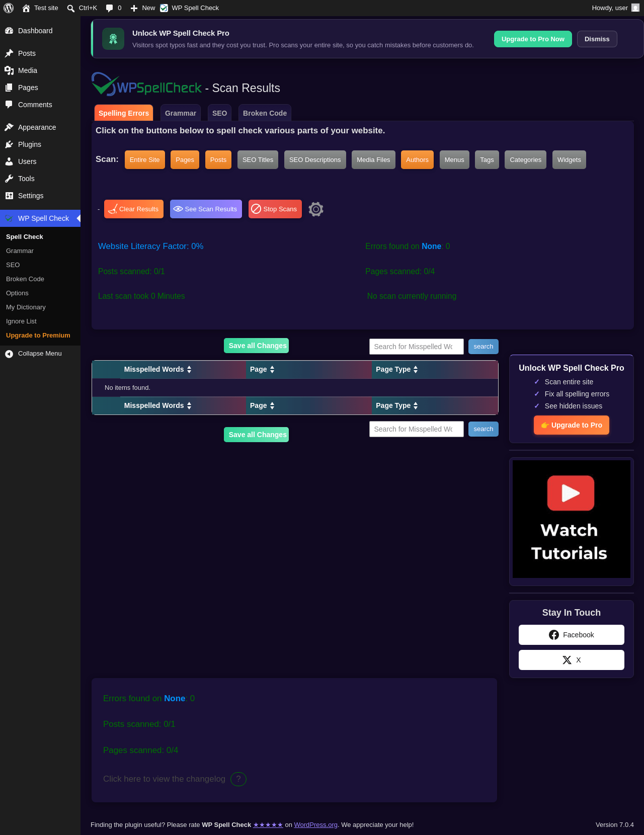Click the Dashboard gauge icon
Screen dimensions: 644x835
point(9,31)
